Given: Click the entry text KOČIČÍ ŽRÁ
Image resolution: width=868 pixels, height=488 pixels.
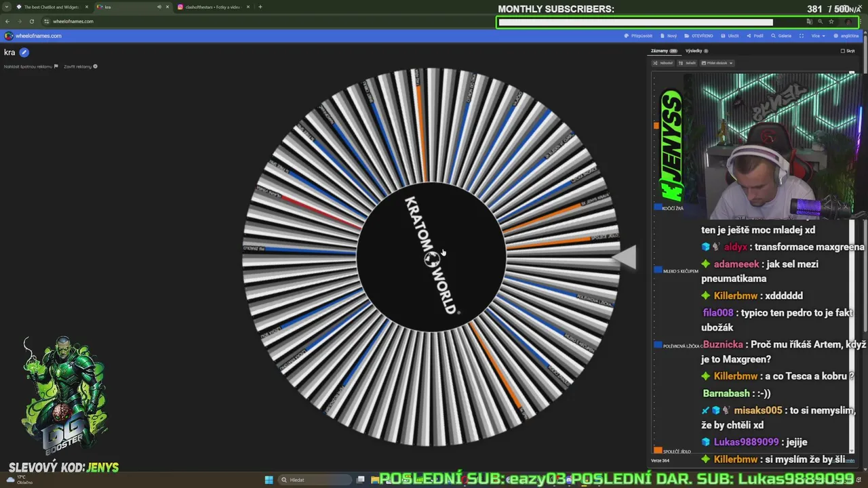Looking at the screenshot, I should tap(673, 208).
